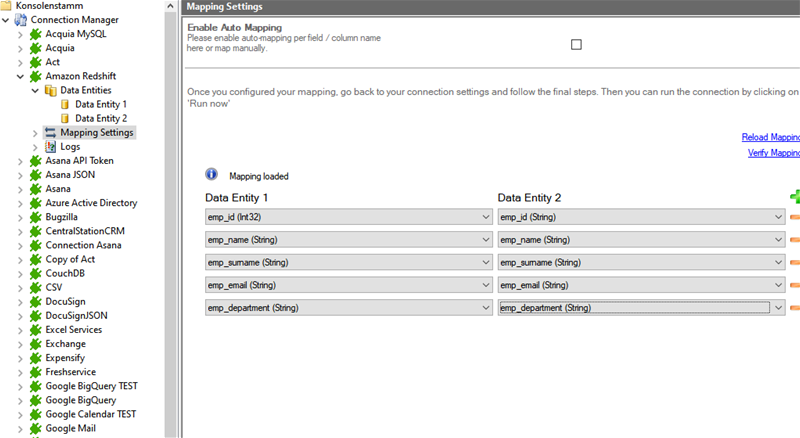Screen dimensions: 800x438
Task: Open Data Entity 2 emp_department dropdown
Action: [778, 308]
